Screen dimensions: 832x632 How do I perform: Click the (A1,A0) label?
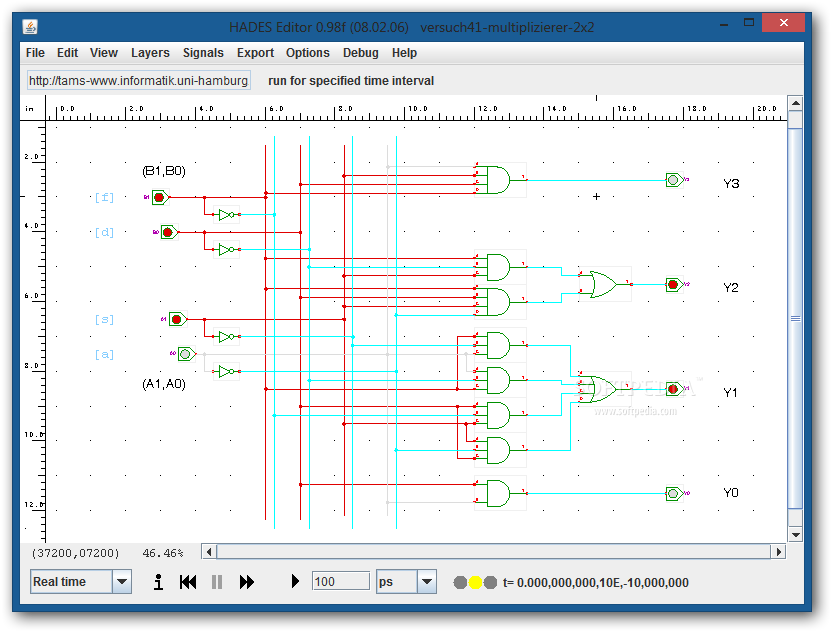[164, 384]
